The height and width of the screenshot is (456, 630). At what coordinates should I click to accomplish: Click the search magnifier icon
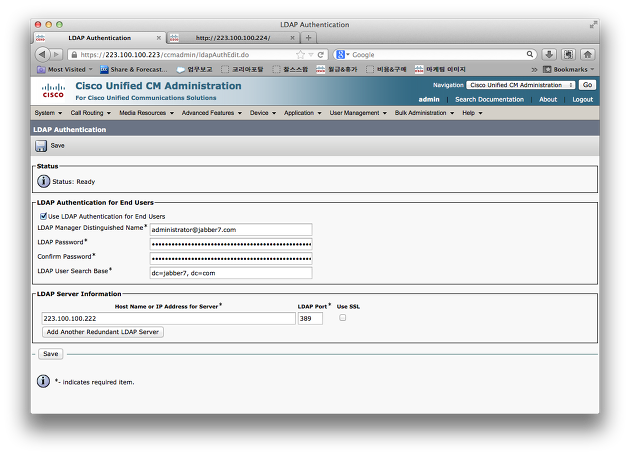point(530,54)
